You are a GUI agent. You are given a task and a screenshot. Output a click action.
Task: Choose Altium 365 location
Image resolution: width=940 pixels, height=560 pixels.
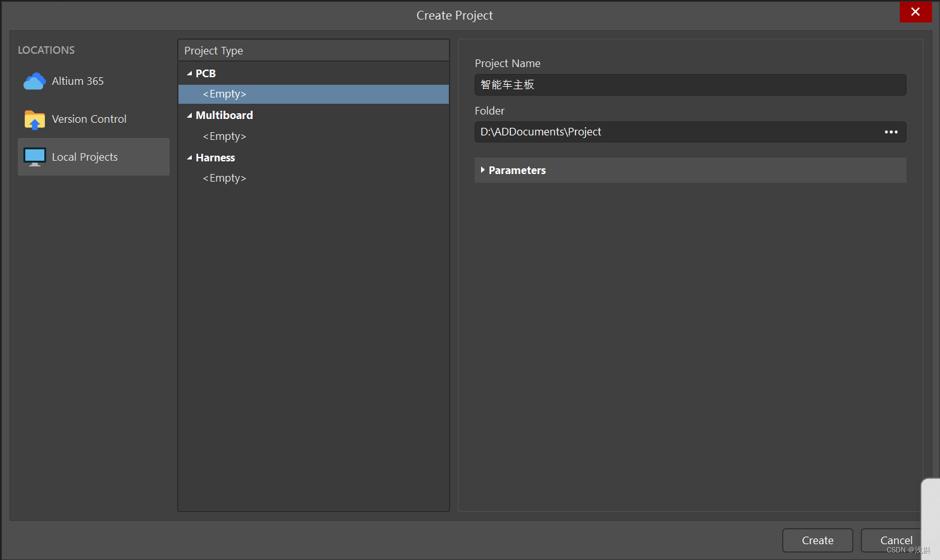[x=94, y=81]
